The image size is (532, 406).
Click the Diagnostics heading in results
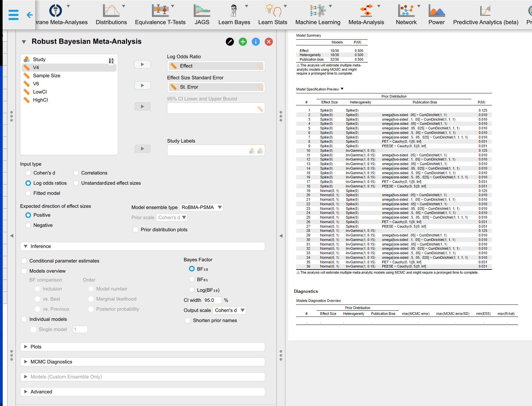pos(306,291)
